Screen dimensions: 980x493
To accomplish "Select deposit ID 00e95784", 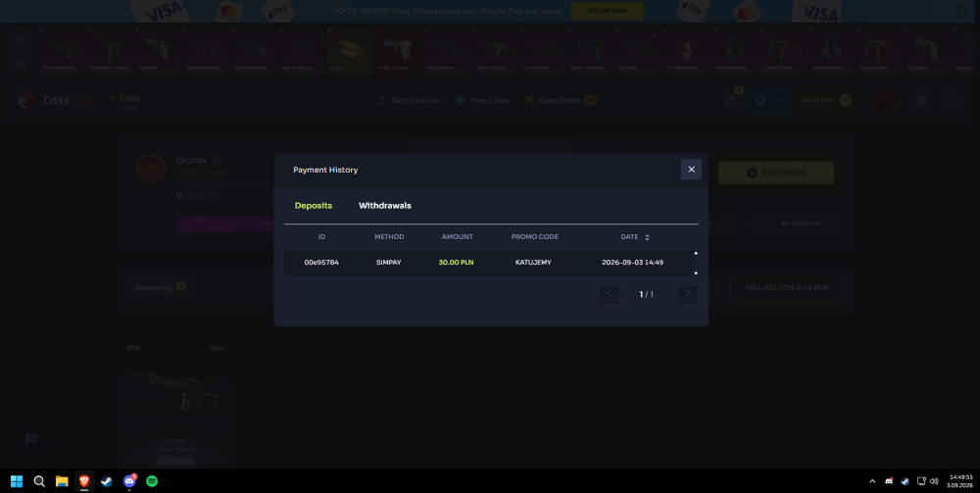I will [321, 263].
